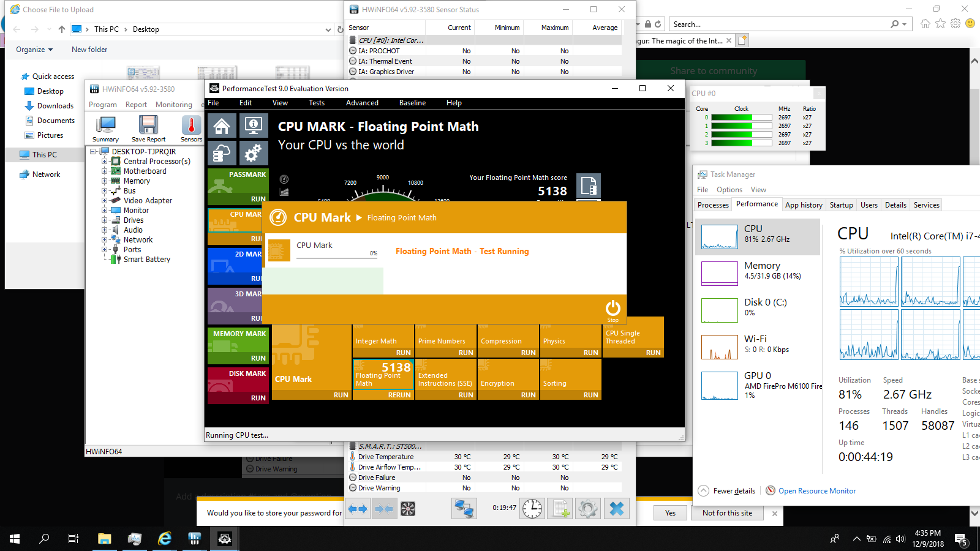Open Internet Explorer in taskbar
The image size is (980, 551).
(165, 539)
